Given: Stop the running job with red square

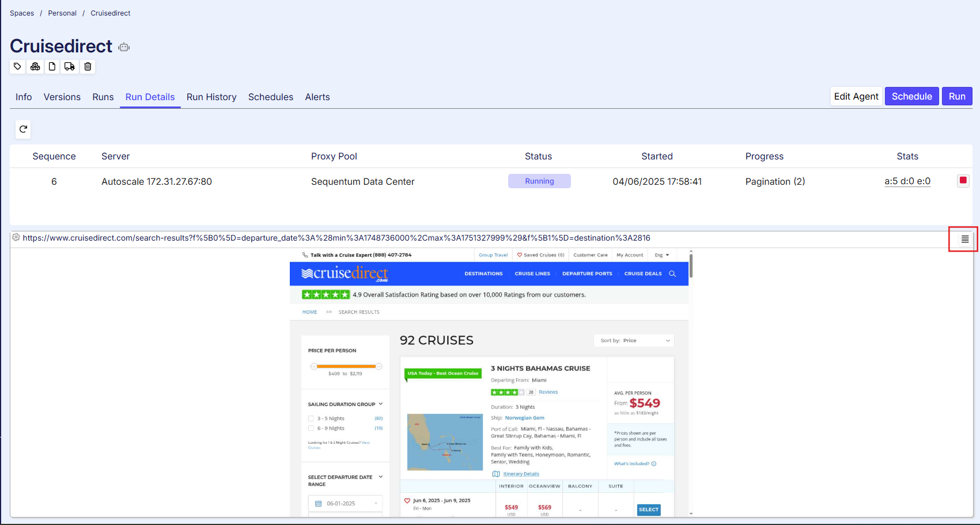Looking at the screenshot, I should (x=963, y=181).
